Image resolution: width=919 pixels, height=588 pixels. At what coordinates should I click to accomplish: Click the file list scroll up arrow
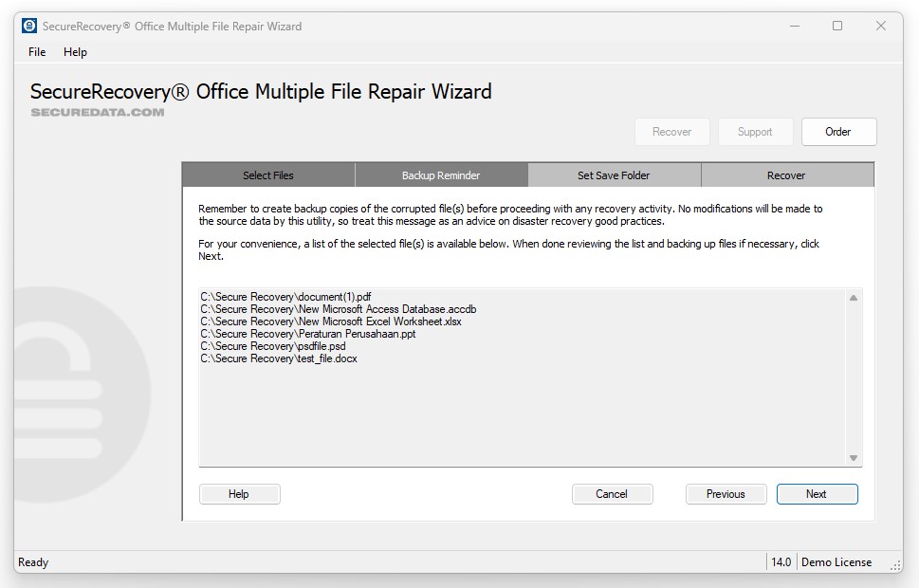(x=854, y=298)
